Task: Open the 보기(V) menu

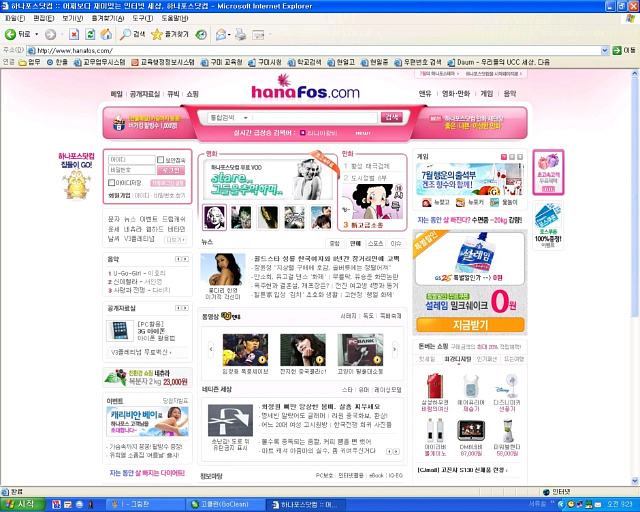Action: point(73,18)
